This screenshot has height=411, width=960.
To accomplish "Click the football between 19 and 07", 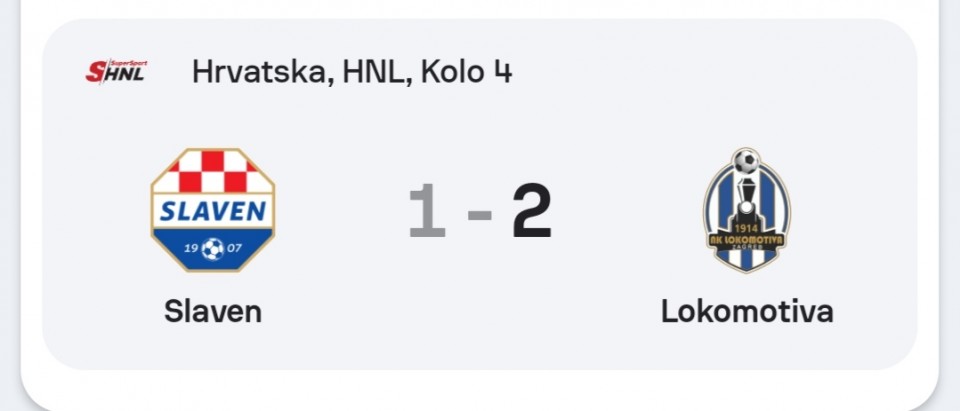I will 212,249.
